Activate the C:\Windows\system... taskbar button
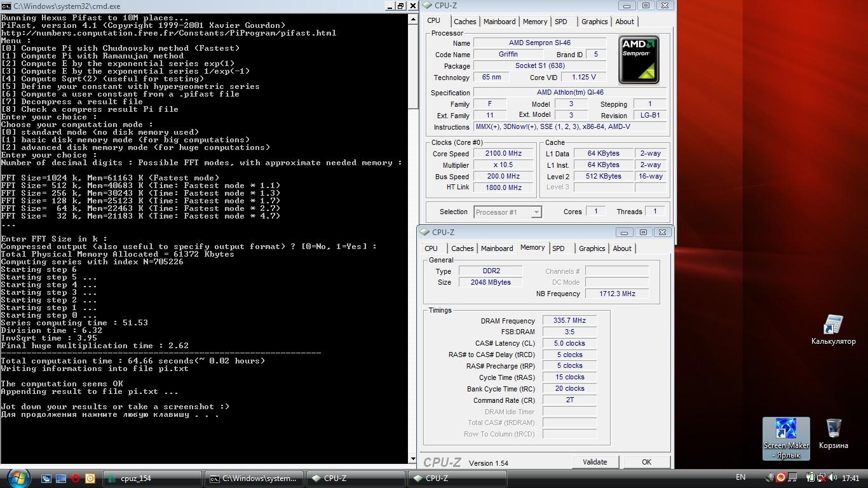Screen dimensions: 868x488 coord(254,478)
